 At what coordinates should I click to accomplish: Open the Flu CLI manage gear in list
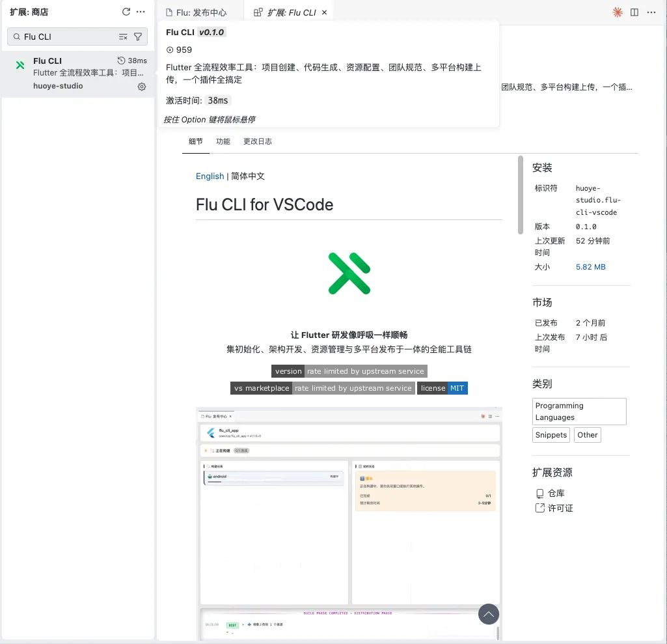[x=142, y=87]
